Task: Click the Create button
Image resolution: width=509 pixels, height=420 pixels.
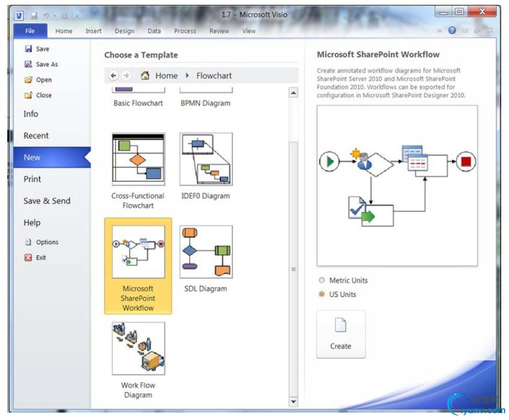Action: (341, 334)
